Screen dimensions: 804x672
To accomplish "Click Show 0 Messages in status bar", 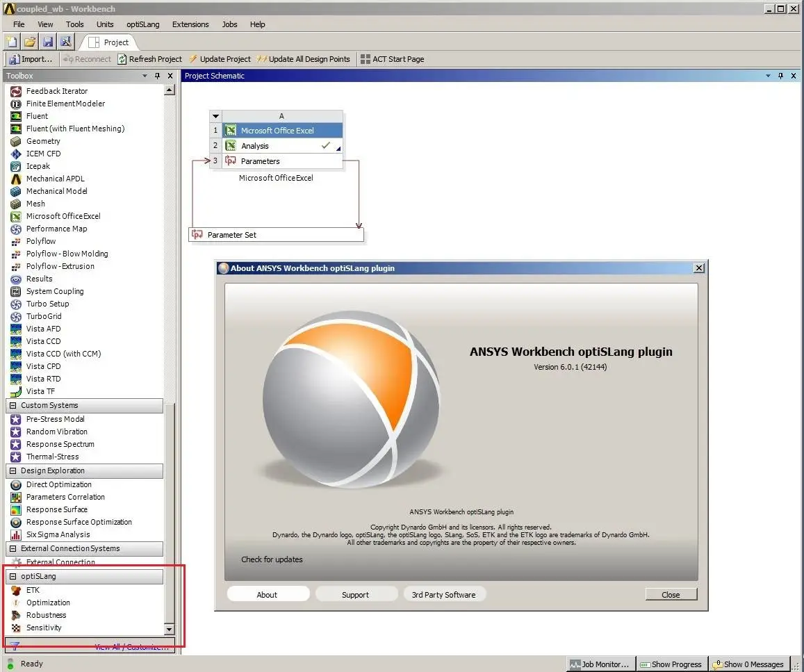I will coord(748,664).
